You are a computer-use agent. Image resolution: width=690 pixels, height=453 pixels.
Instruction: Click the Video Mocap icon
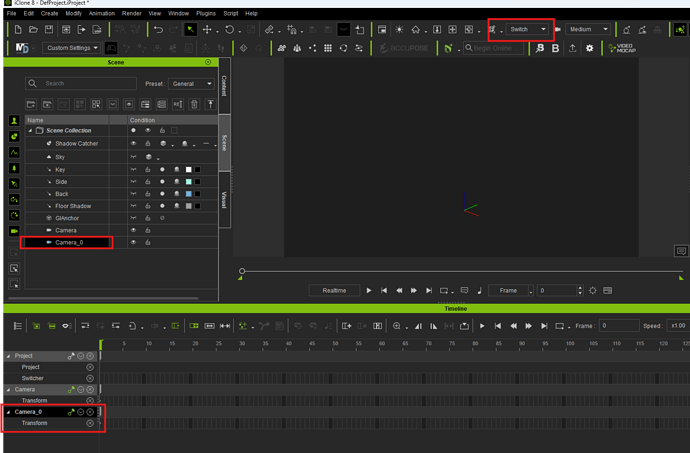coord(622,48)
